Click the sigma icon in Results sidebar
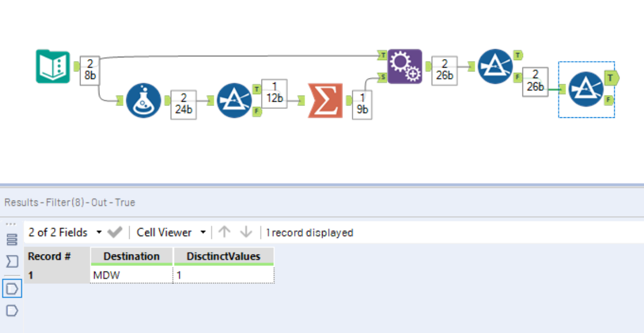 coord(12,262)
